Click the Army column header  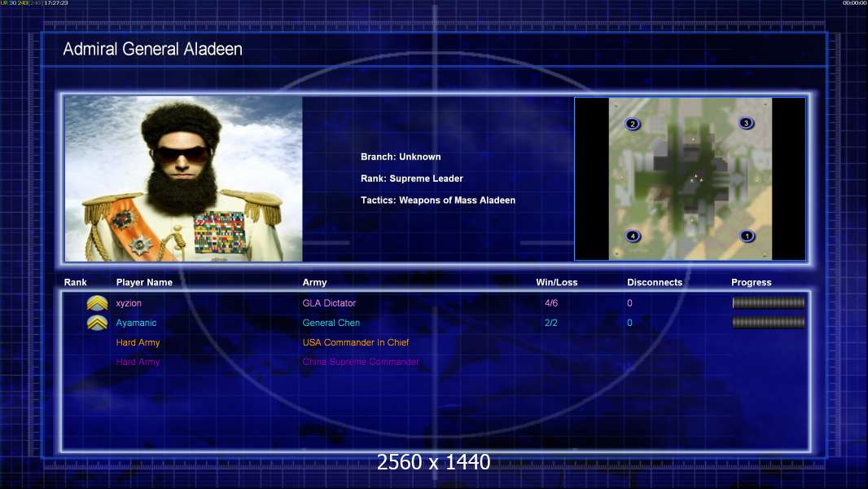point(314,283)
